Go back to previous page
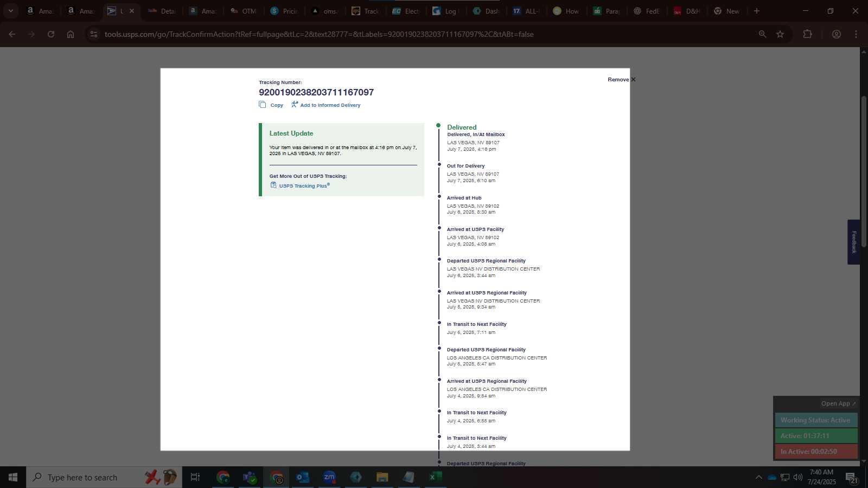Screen dimensions: 868x488 pos(12,34)
